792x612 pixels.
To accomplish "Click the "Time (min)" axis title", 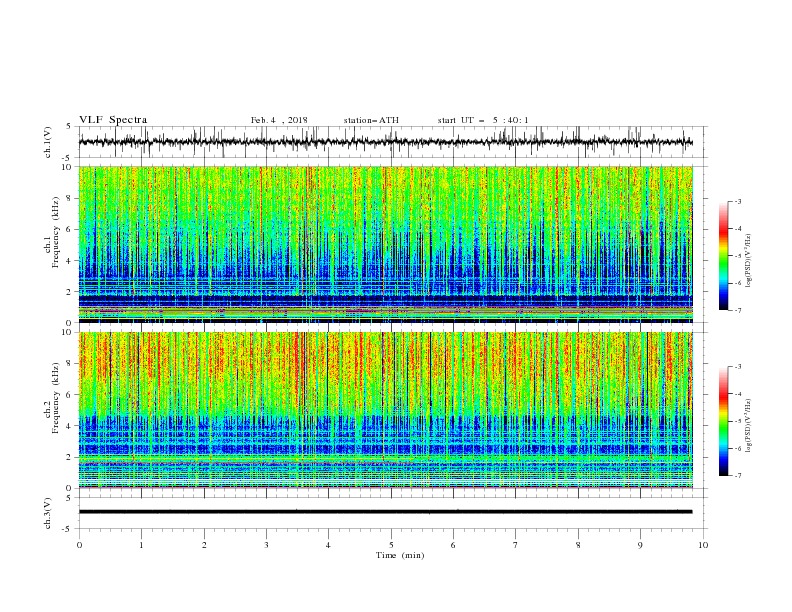I will coord(400,555).
